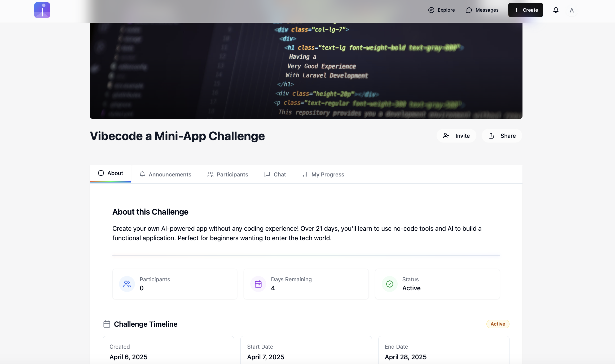Open the Chat tab
This screenshot has width=615, height=364.
click(x=275, y=174)
